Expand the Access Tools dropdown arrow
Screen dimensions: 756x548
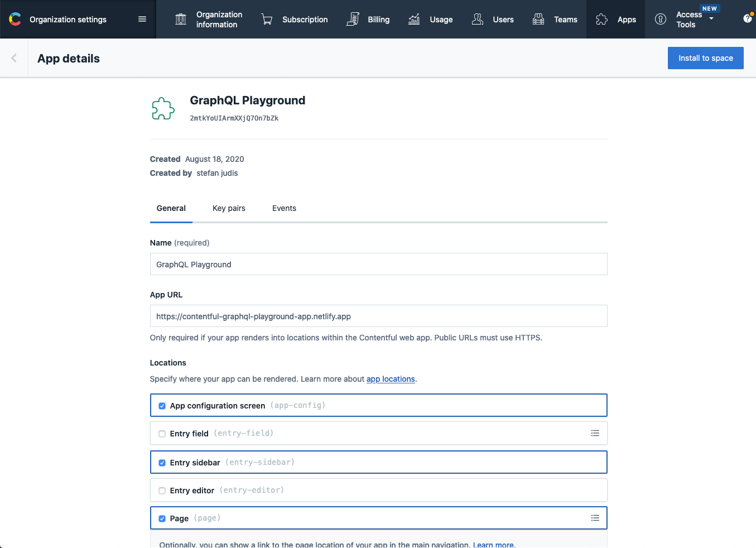tap(711, 18)
